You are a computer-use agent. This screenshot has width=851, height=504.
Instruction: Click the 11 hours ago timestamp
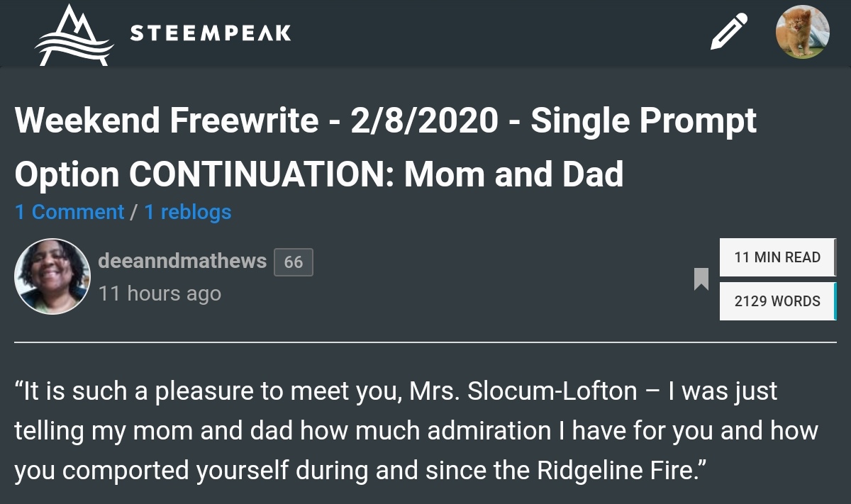click(x=160, y=293)
